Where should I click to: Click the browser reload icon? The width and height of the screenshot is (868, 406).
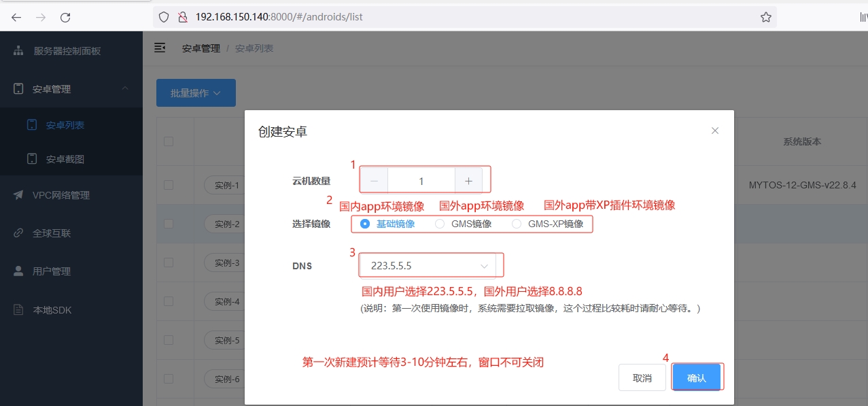[x=65, y=18]
